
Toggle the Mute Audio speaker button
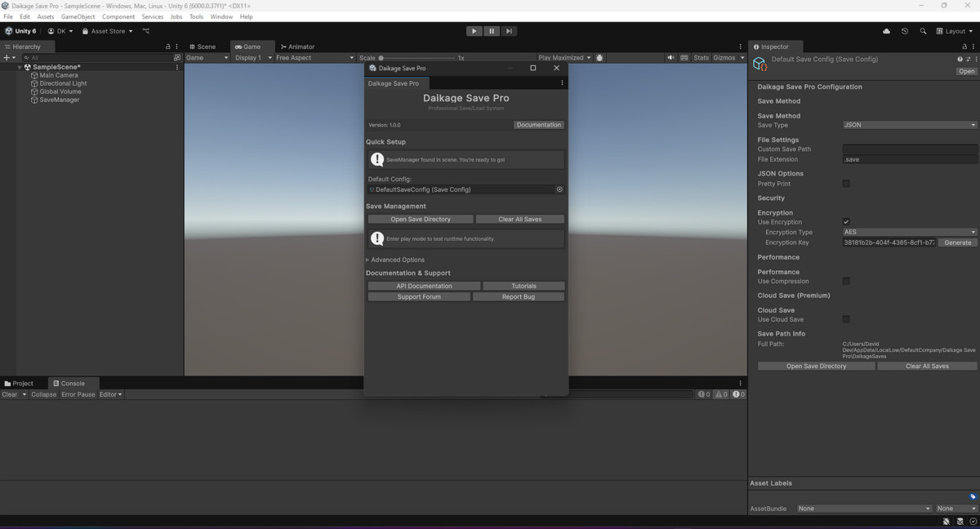[670, 58]
